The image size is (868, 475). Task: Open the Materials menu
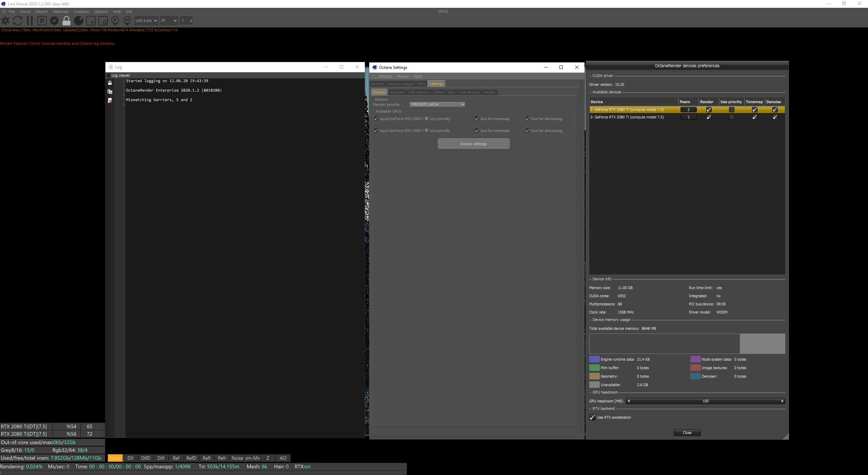(x=61, y=12)
